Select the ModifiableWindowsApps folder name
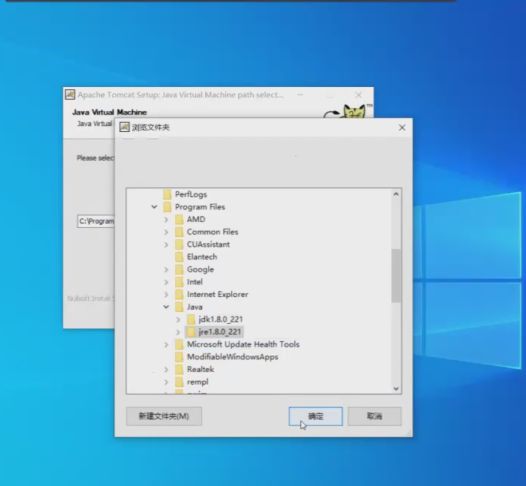Viewport: 526px width, 486px height. click(x=232, y=357)
